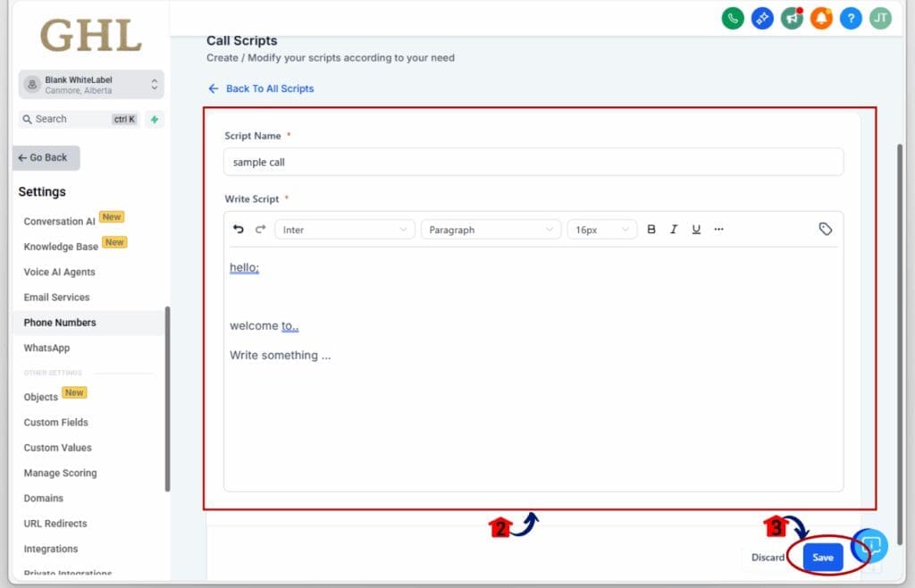Screen dimensions: 915x588
Task: Click the "welcome to.." line in script
Action: [x=264, y=326]
